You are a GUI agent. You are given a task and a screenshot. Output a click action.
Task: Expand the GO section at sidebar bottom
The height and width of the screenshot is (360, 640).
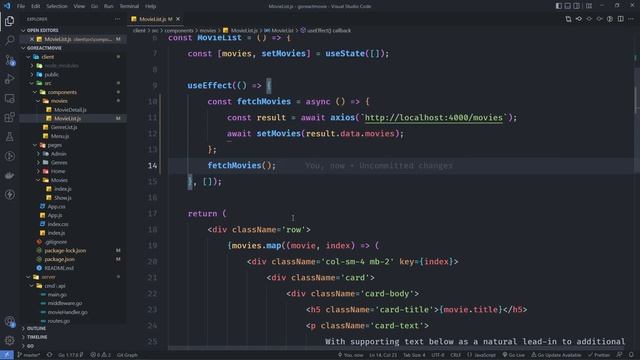tap(72, 346)
